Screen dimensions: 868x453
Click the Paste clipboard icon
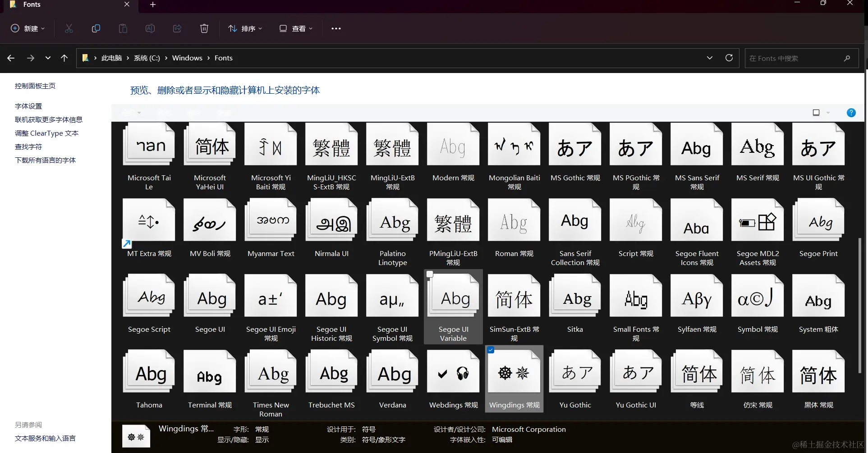click(x=123, y=28)
